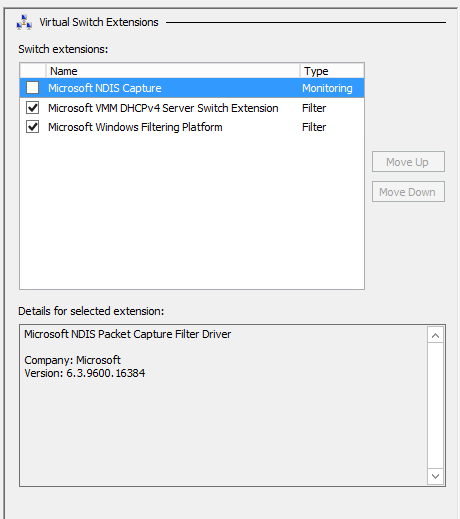Click Filter type of DHCPv4 extension
Image resolution: width=460 pixels, height=519 pixels.
314,108
